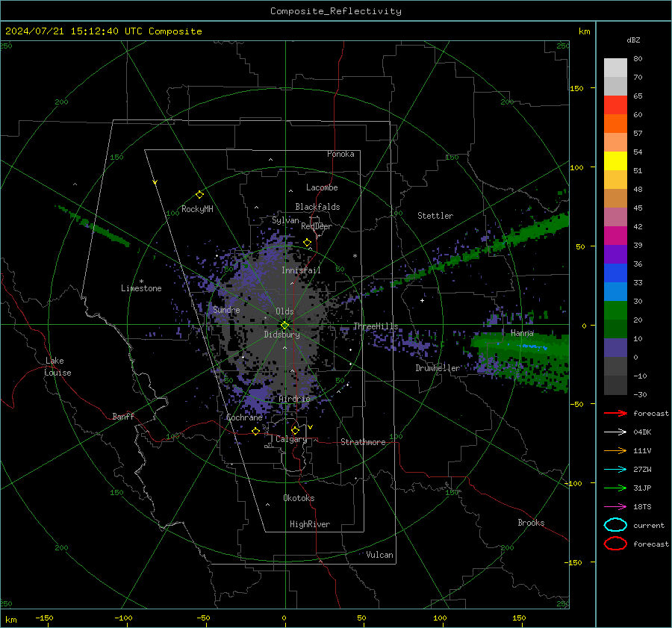Pick the indigo 0-10 dBZ color band
Viewport: 672px width, 628px height.
point(615,348)
